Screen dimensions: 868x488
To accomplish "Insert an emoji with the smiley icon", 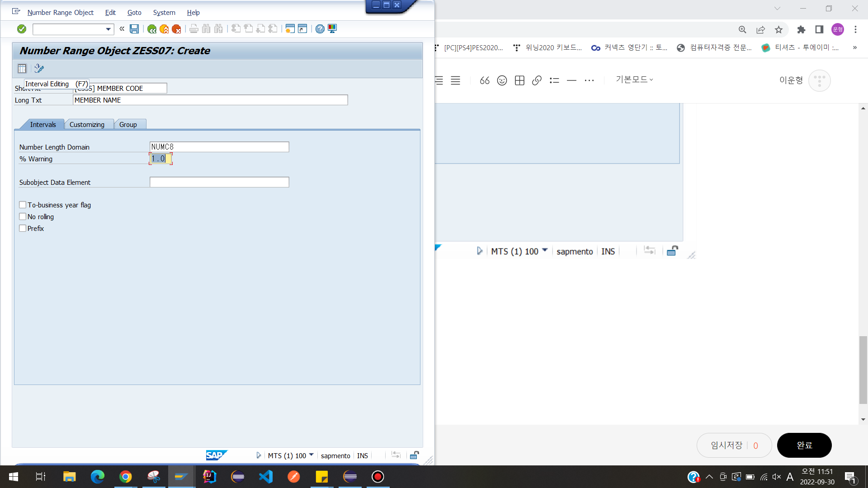I will [502, 80].
